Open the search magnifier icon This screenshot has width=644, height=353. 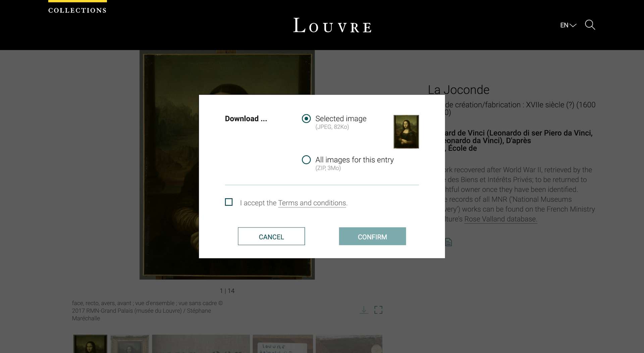590,25
